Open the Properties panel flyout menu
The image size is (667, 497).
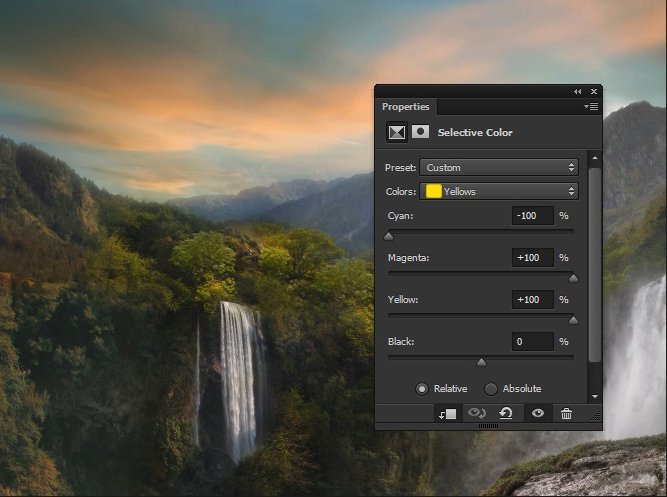point(591,106)
